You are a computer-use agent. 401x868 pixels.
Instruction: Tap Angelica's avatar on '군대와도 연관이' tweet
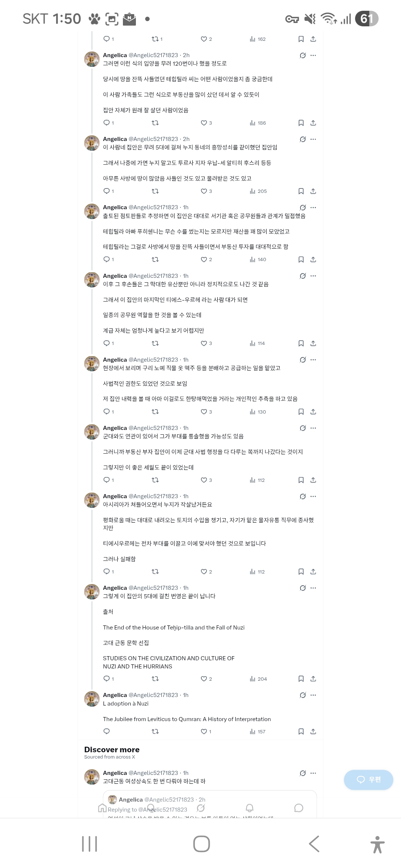(92, 432)
